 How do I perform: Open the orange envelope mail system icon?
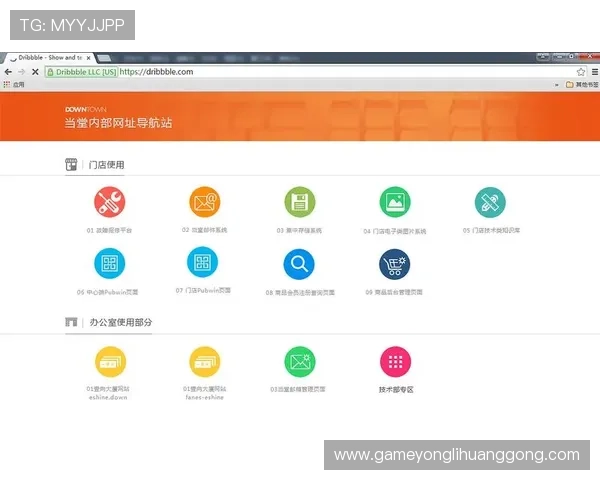pyautogui.click(x=205, y=202)
